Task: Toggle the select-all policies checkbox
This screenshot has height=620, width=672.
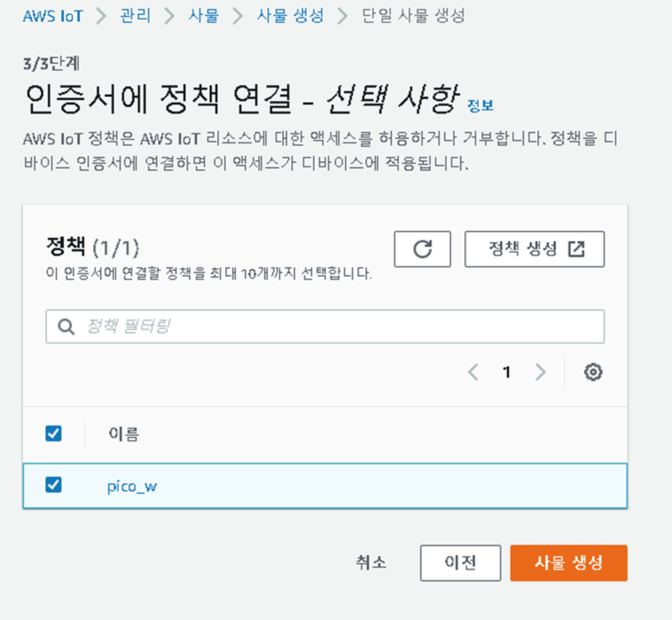Action: pyautogui.click(x=54, y=433)
